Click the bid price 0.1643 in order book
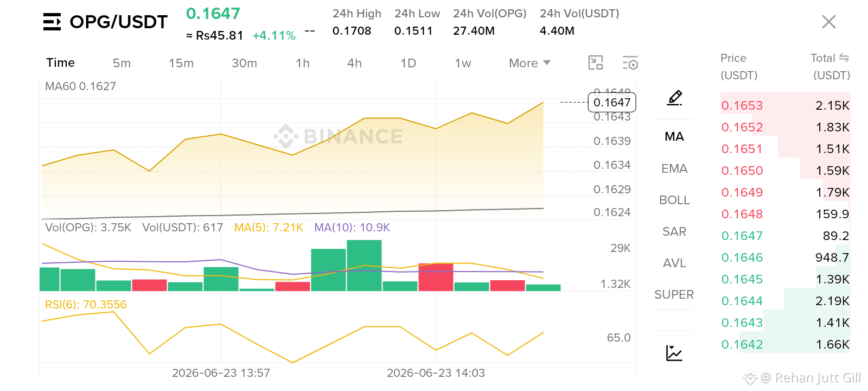This screenshot has width=868, height=391. [742, 323]
